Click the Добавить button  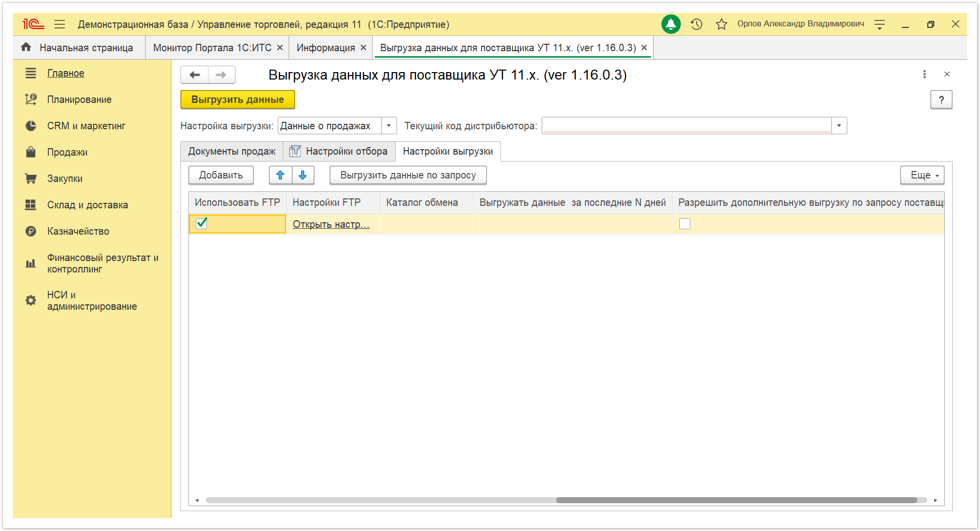click(221, 175)
